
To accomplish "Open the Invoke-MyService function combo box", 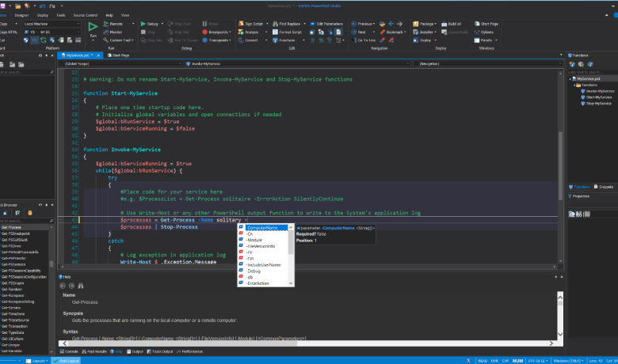I will click(x=298, y=64).
